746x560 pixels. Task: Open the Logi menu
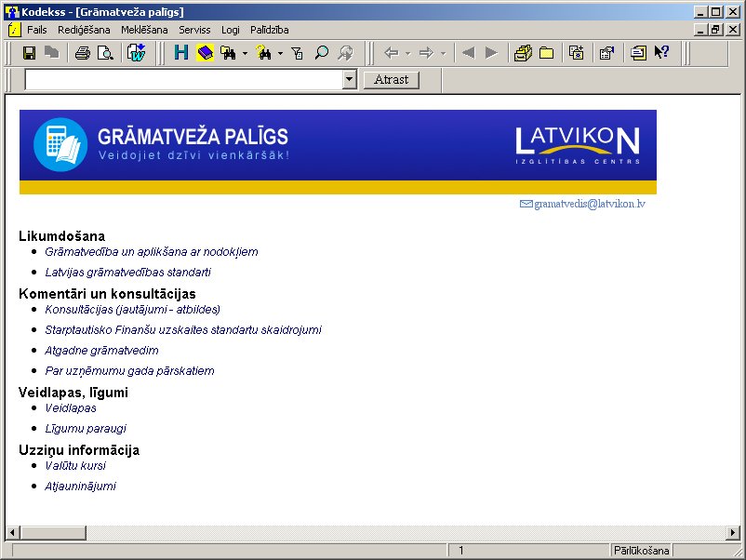[231, 30]
